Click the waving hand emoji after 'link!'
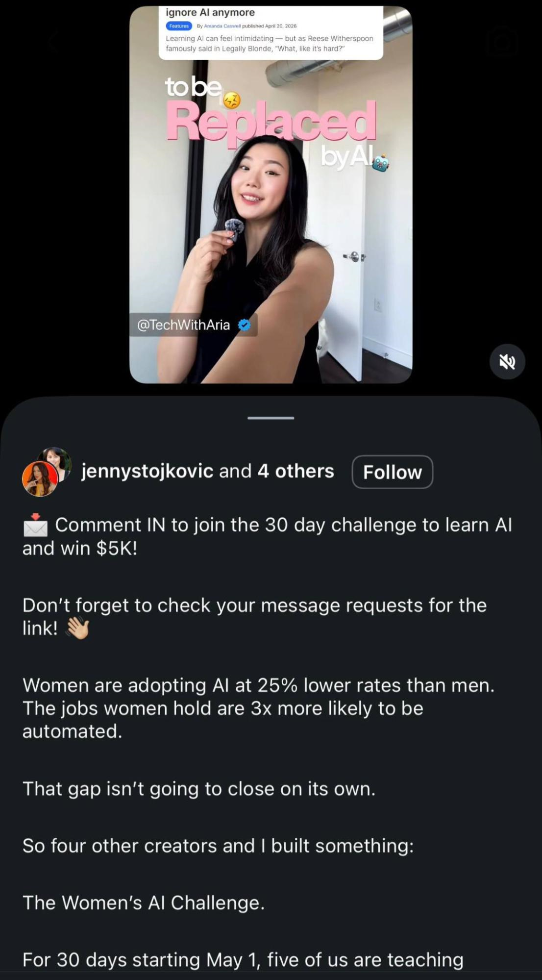Image resolution: width=542 pixels, height=980 pixels. [x=77, y=628]
